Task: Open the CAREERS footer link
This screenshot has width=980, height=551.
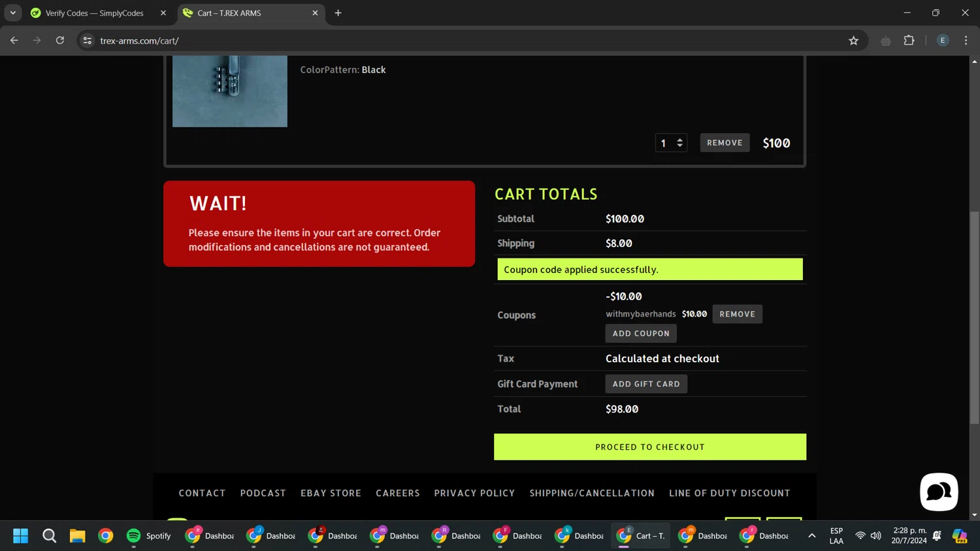Action: coord(398,493)
